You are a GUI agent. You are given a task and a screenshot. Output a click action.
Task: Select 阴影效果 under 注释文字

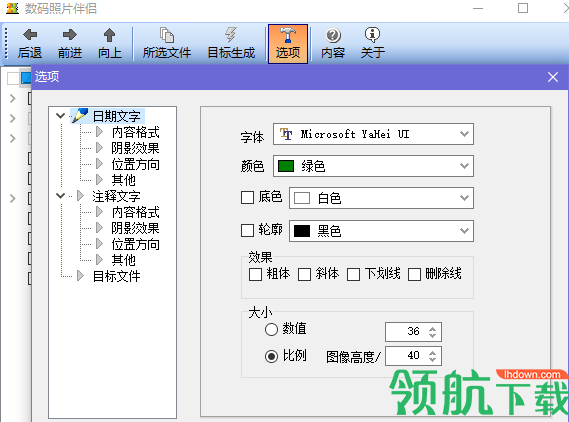135,228
